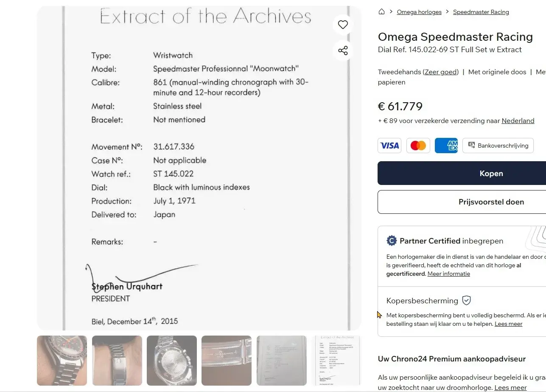
Task: Change shipping country via Nederland link
Action: click(518, 121)
